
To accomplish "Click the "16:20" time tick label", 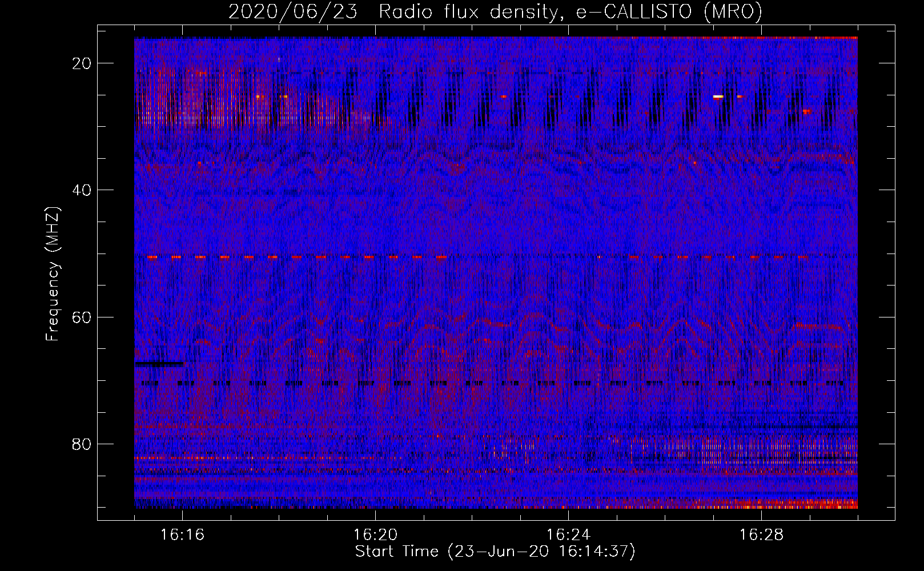I will click(376, 535).
